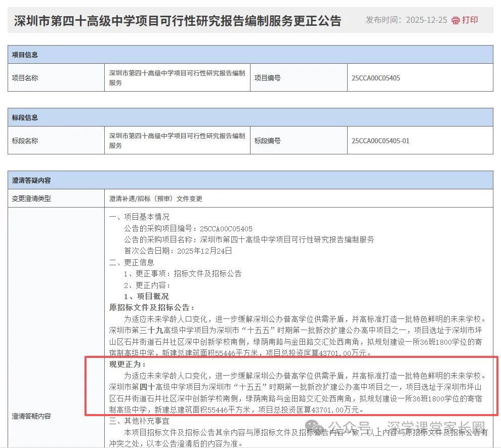The image size is (501, 448).
Task: Click 公告的采购项目名称 line in body
Action: (x=249, y=239)
